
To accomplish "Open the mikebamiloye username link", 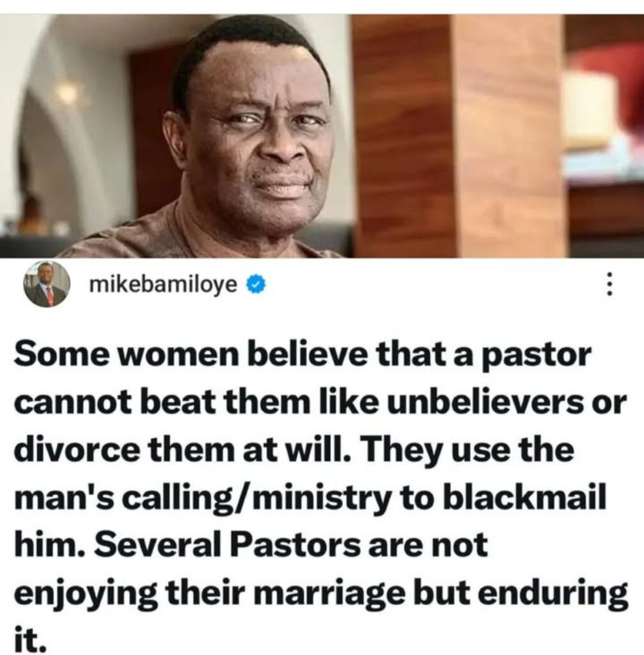I will click(163, 285).
